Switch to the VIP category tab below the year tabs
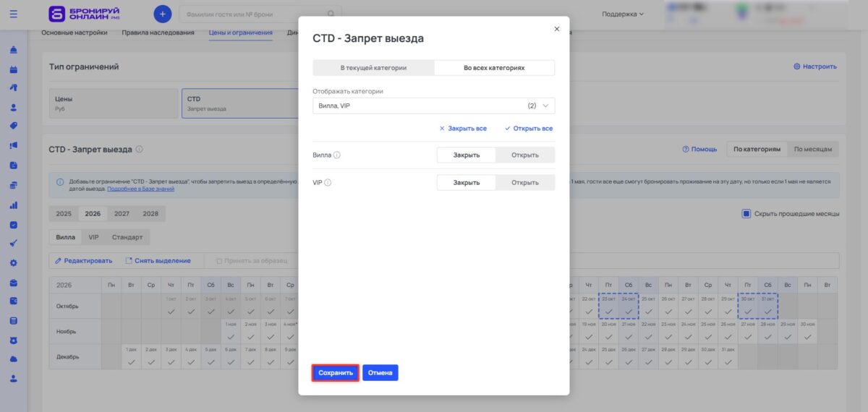 94,237
